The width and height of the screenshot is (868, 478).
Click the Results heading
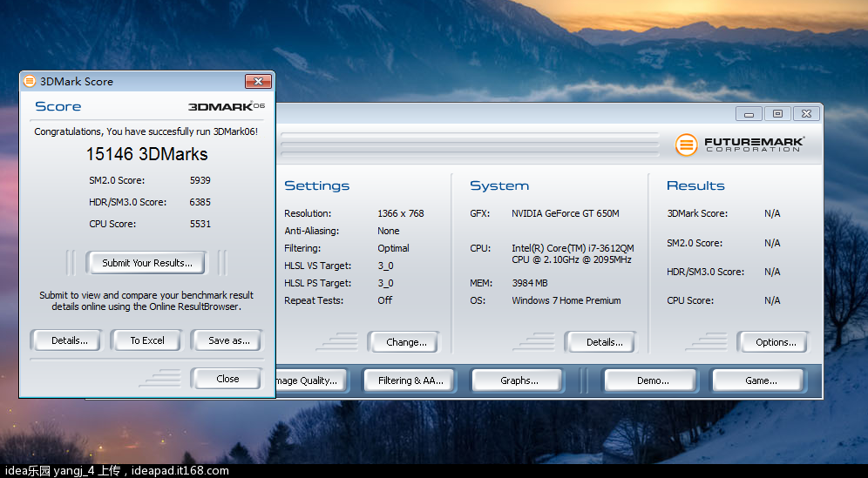click(695, 186)
